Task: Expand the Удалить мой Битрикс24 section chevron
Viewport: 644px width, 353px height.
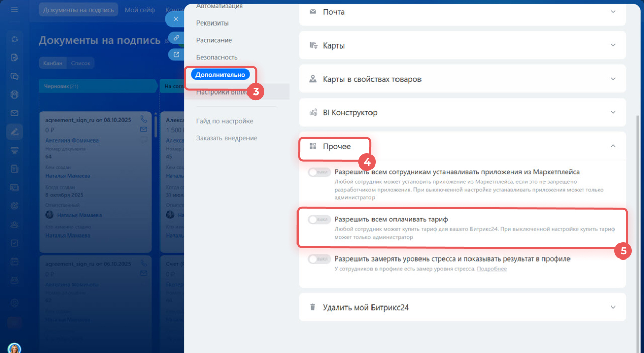Action: coord(613,307)
